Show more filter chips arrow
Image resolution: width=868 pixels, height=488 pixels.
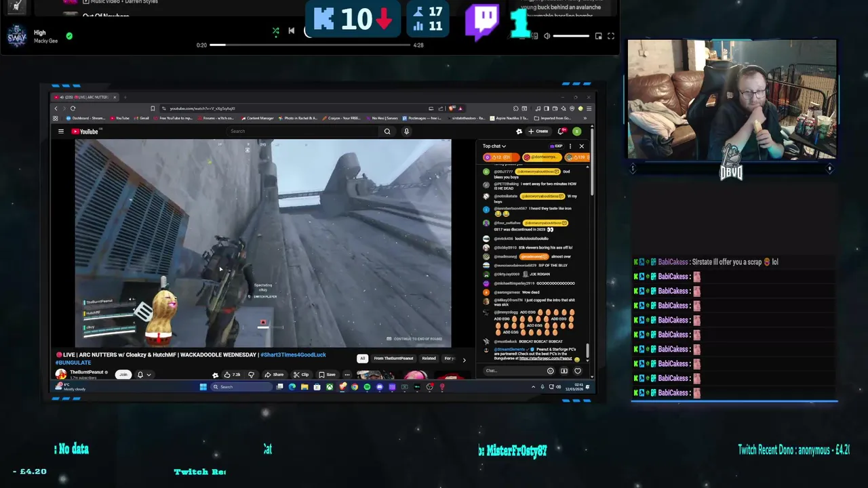coord(464,360)
